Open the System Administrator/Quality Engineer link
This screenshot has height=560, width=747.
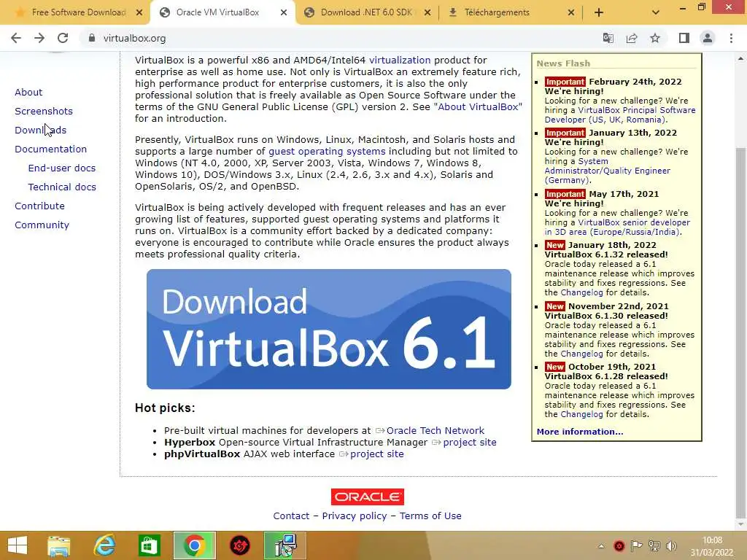(x=608, y=171)
